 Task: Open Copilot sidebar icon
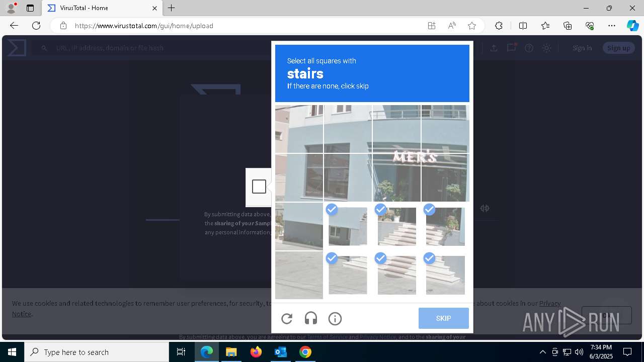[632, 26]
